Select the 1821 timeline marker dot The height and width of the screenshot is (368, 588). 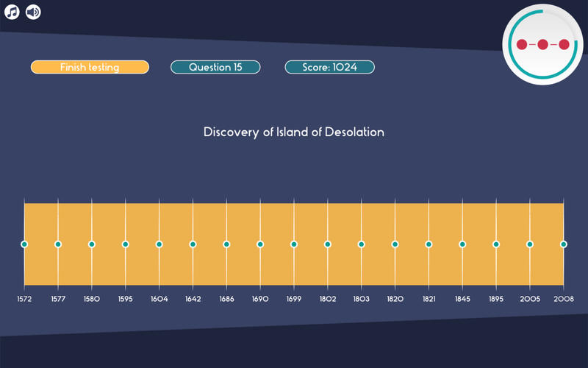429,244
